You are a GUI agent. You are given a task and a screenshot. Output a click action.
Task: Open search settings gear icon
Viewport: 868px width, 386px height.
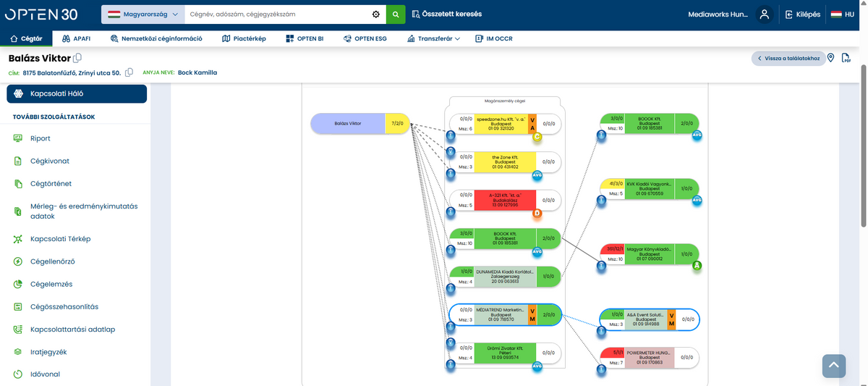(x=375, y=14)
